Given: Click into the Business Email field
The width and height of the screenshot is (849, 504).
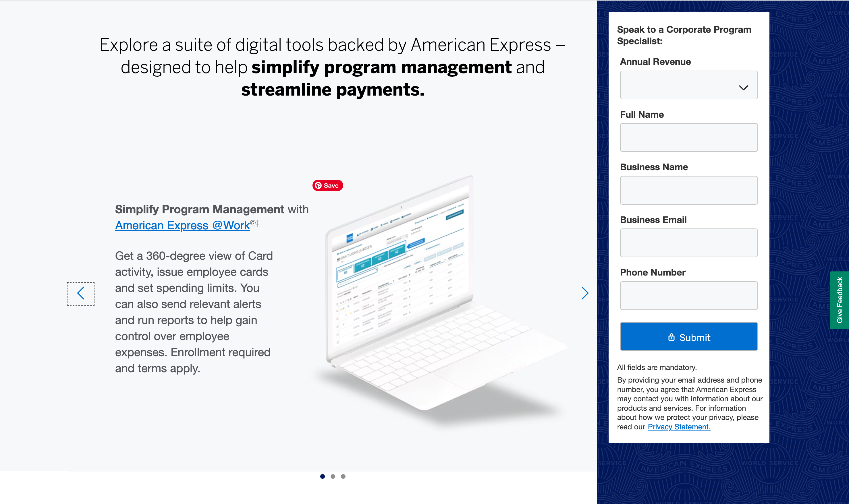Looking at the screenshot, I should 688,243.
